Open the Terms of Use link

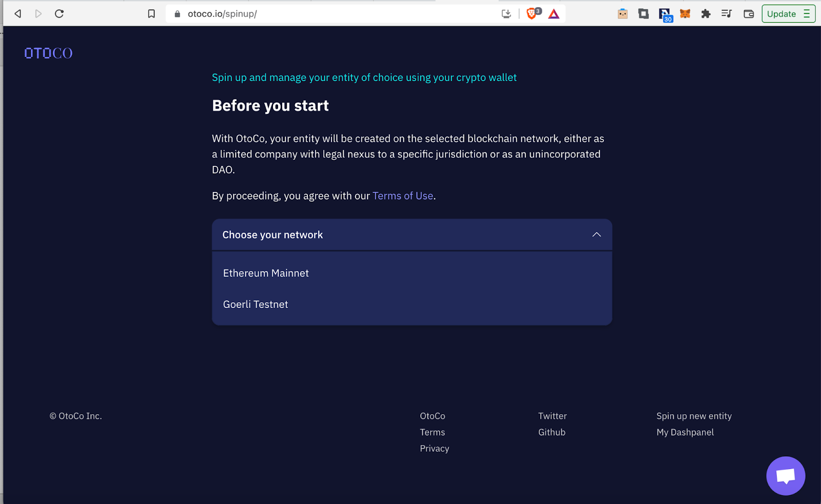403,196
